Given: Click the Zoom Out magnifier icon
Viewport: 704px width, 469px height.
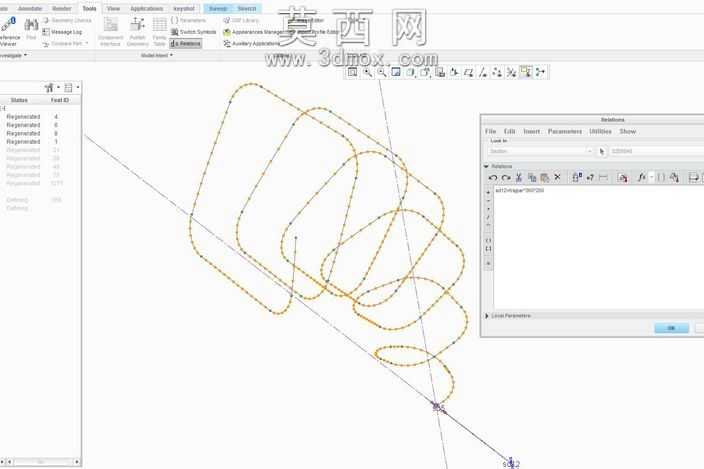Looking at the screenshot, I should [x=382, y=72].
